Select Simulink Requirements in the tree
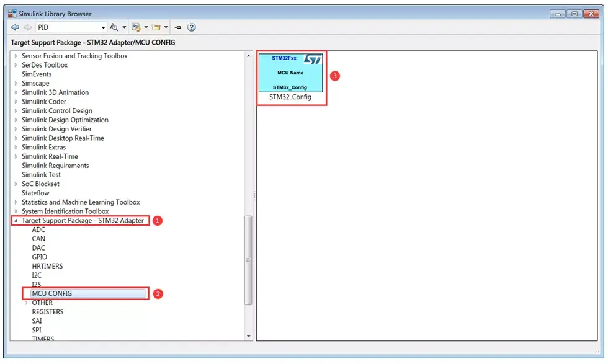Screen dimensions: 608x364 coord(55,166)
